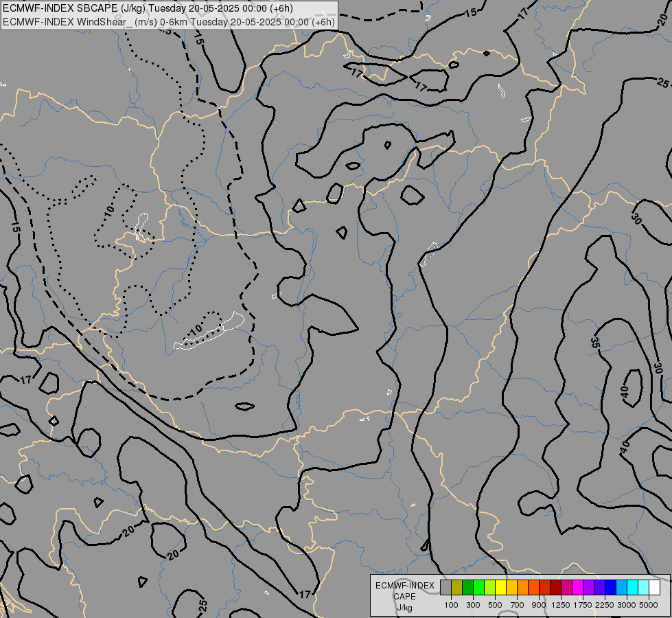Click the white swatch at the legend end
672x618 pixels.
(x=654, y=587)
